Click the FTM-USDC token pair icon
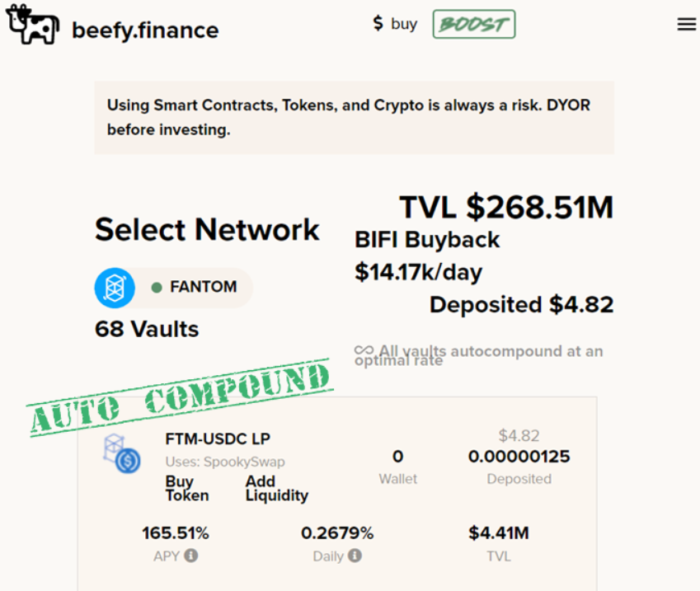Image resolution: width=700 pixels, height=591 pixels. pyautogui.click(x=122, y=453)
